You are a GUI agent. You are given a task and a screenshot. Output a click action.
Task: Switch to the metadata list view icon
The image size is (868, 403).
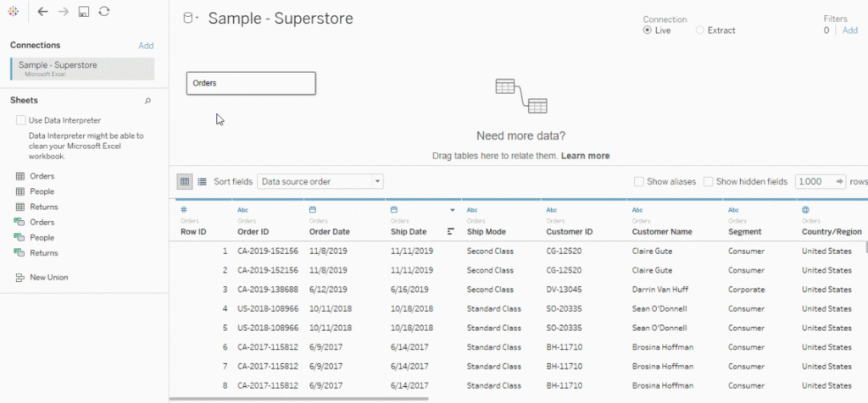[x=202, y=181]
